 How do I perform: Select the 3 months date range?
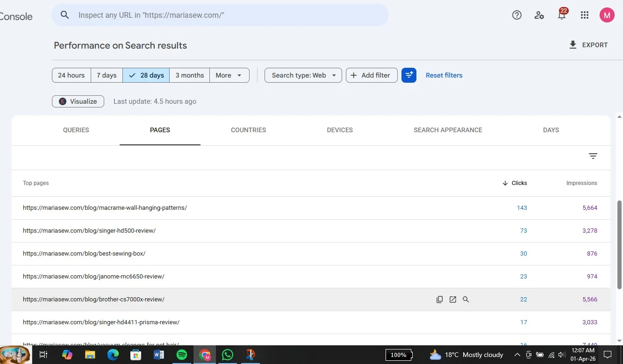190,75
